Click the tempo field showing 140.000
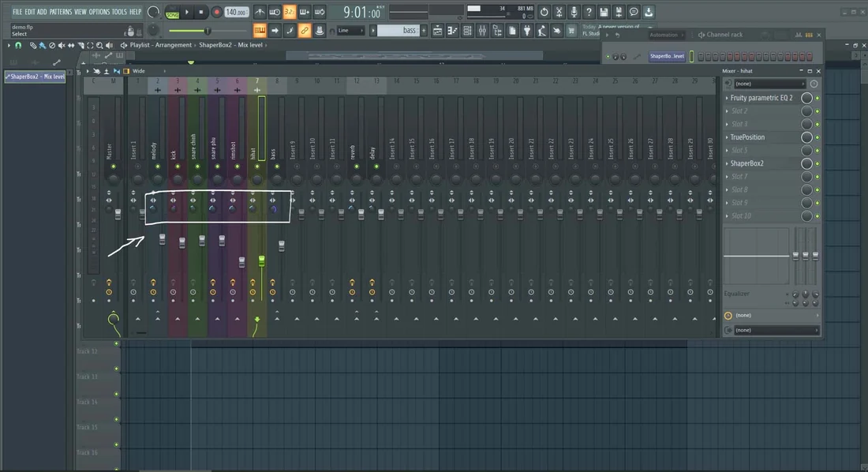 click(x=236, y=12)
